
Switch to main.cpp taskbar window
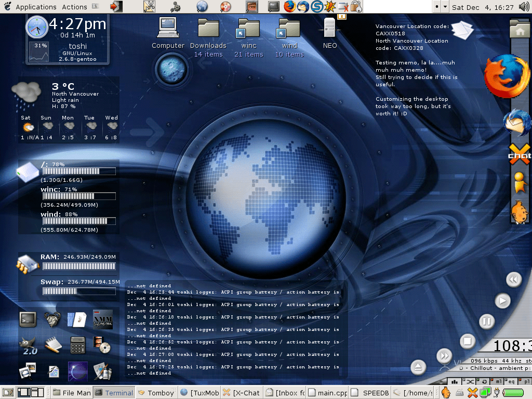[328, 393]
